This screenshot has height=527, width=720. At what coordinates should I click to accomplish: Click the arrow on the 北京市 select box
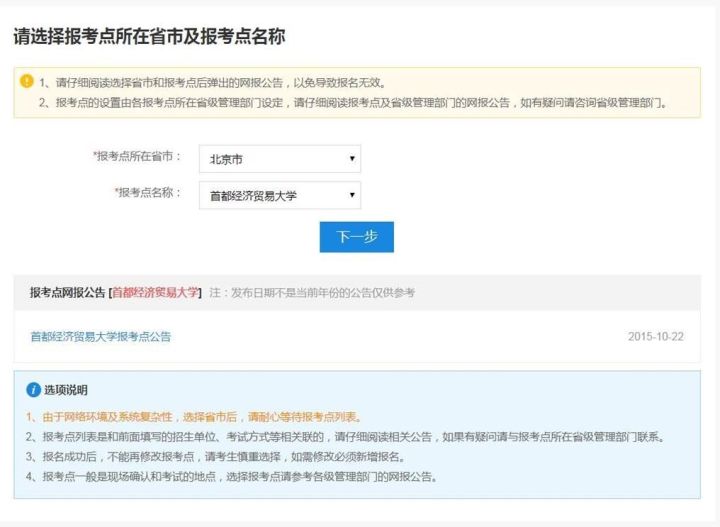tap(352, 159)
